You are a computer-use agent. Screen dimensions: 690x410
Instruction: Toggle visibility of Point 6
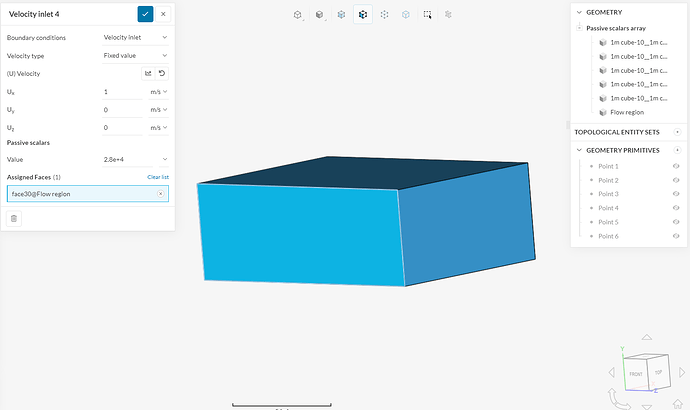(676, 236)
